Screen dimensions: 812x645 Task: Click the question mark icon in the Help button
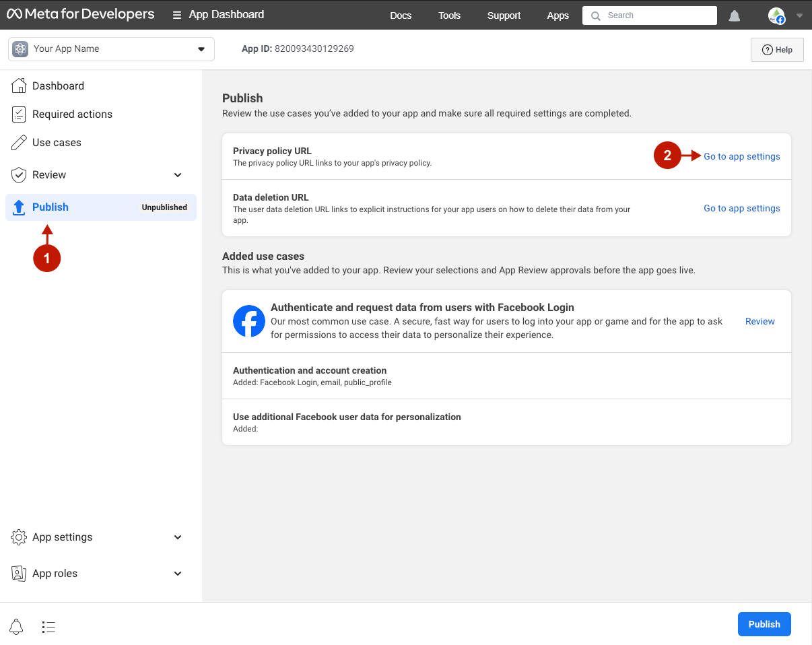[767, 50]
